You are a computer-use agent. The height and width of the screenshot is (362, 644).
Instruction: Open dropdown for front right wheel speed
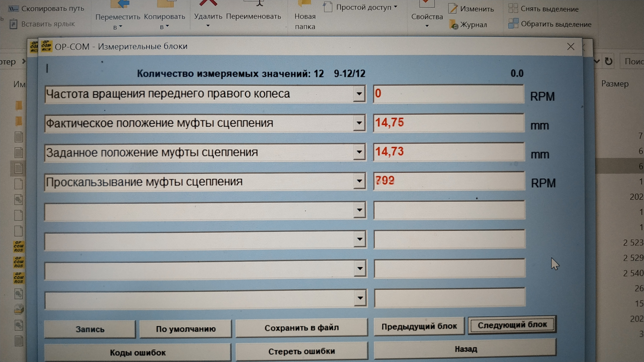359,94
